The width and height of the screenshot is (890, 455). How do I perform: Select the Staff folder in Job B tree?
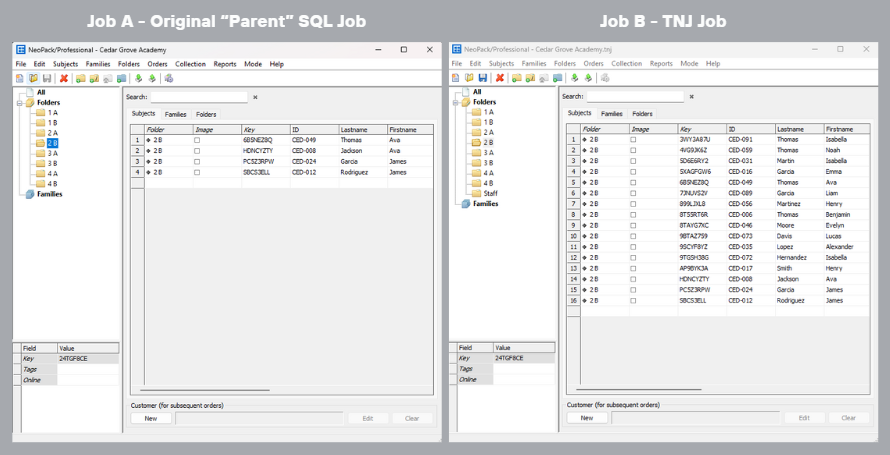[x=490, y=193]
